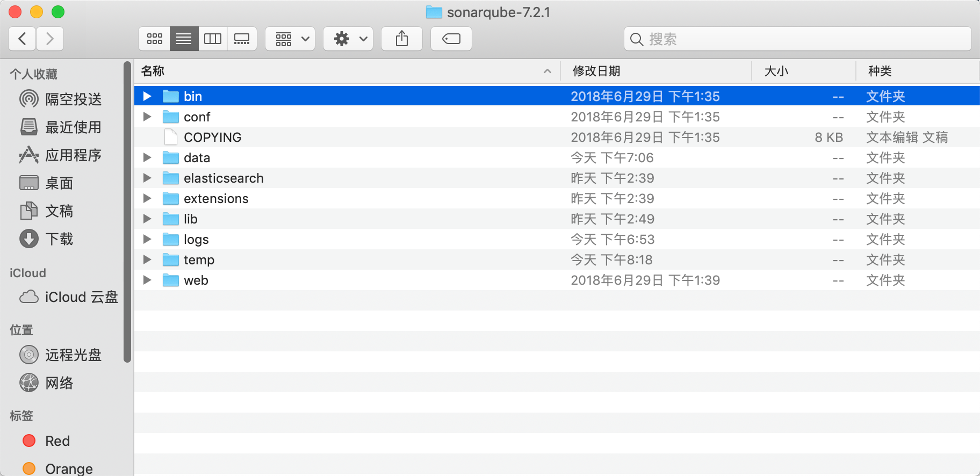
Task: Click the elasticsearch folder name
Action: (x=224, y=178)
